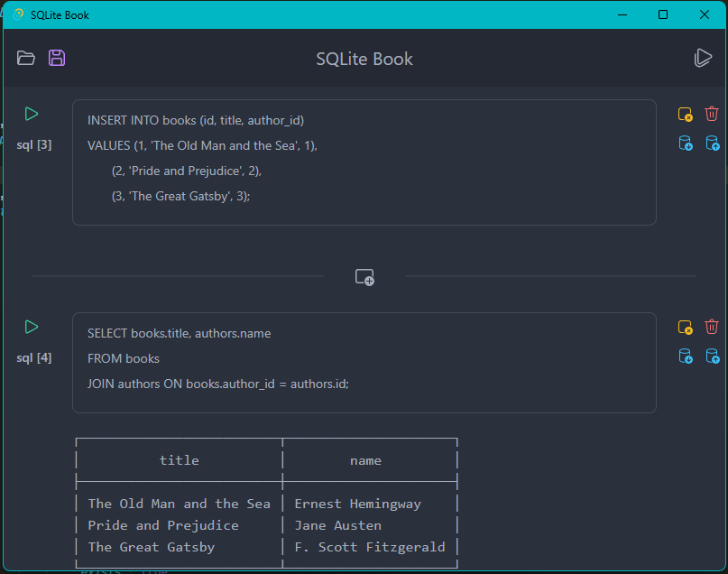The height and width of the screenshot is (574, 728).
Task: Select 'The Old Man and the Sea' result cell
Action: tap(180, 504)
